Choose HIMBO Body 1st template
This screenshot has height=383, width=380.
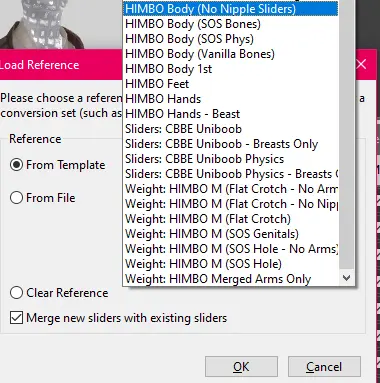[231, 69]
